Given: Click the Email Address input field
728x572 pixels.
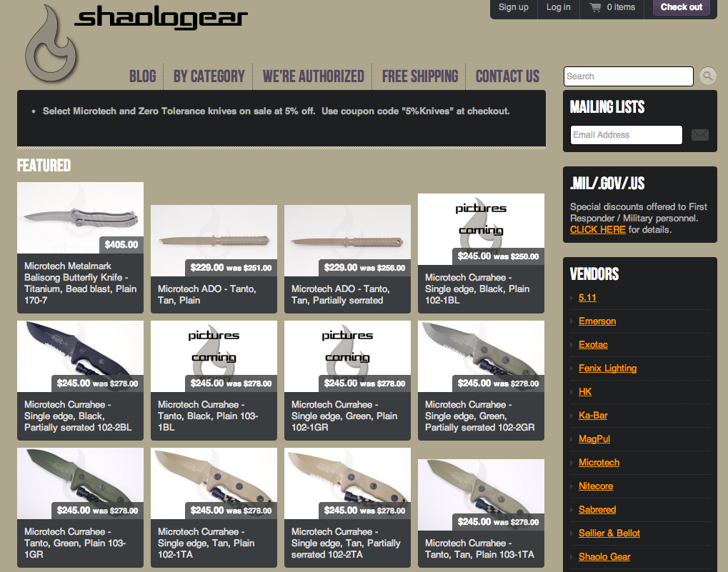Looking at the screenshot, I should (x=626, y=135).
